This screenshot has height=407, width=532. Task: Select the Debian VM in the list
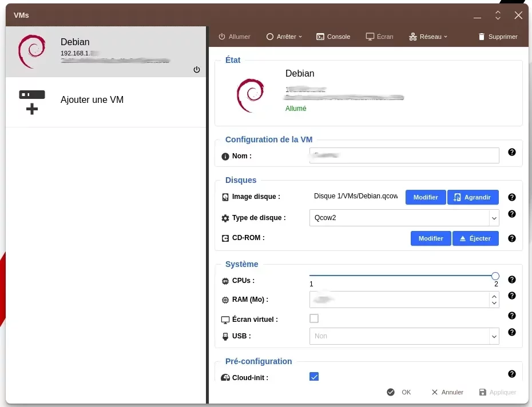[x=106, y=51]
